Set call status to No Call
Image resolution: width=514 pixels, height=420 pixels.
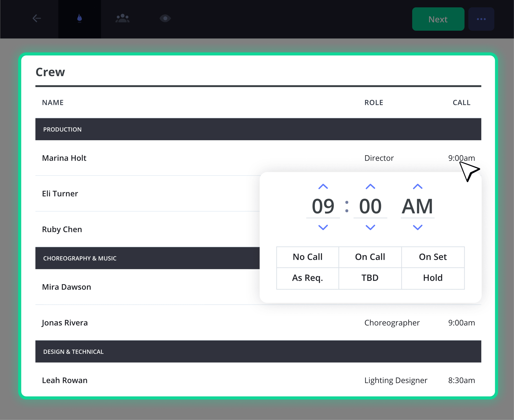307,257
